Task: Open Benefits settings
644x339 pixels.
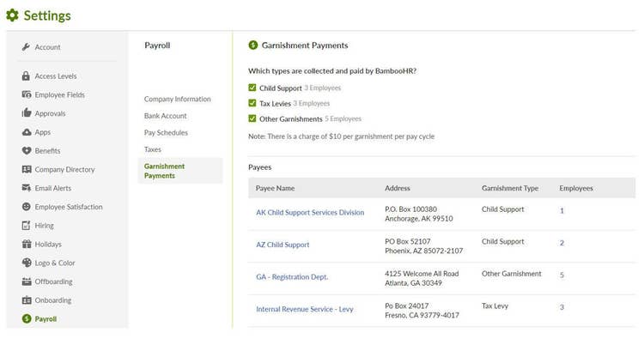Action: [47, 151]
